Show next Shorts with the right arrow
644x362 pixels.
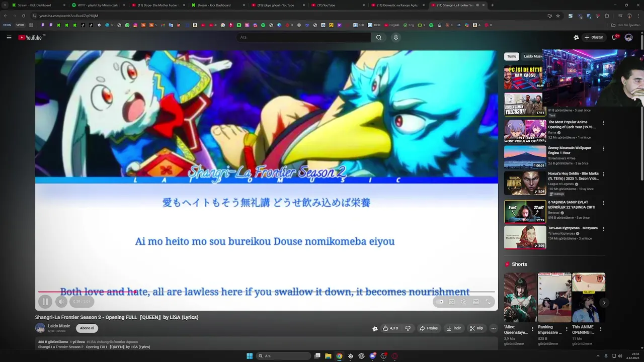(x=604, y=303)
